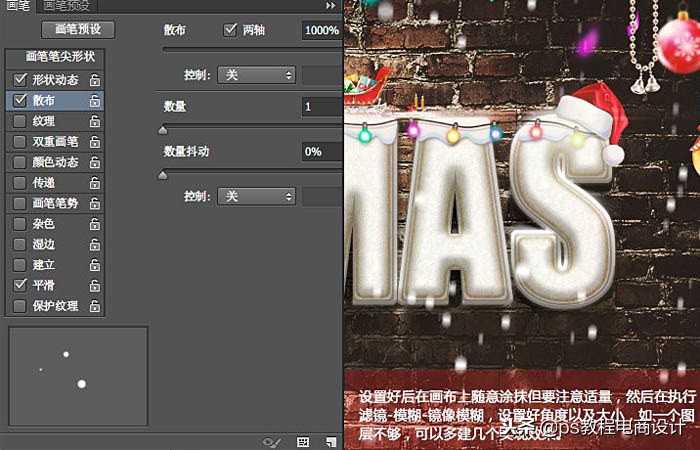700x450 pixels.
Task: Click the brush stroke preview area
Action: [79, 376]
